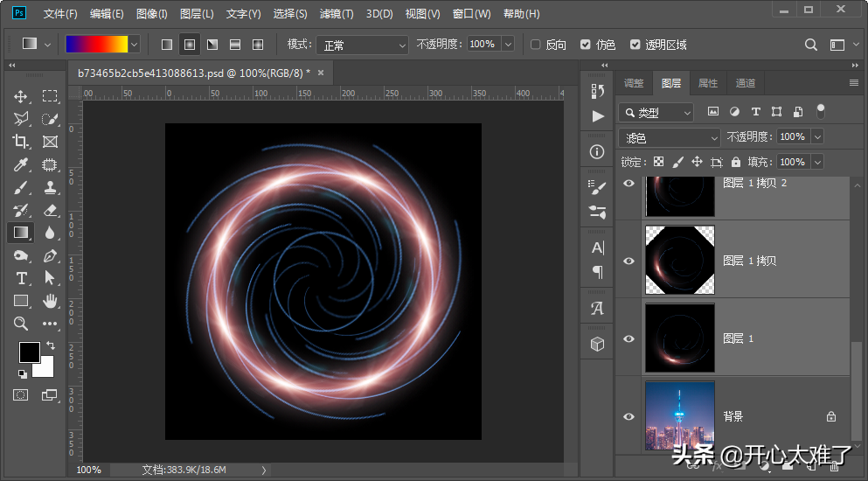The width and height of the screenshot is (868, 481).
Task: Lock transparent pixels button
Action: pos(658,162)
